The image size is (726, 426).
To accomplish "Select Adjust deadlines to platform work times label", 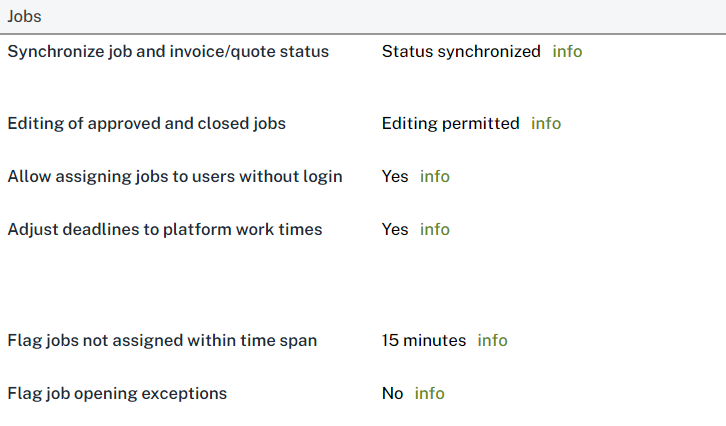I will [165, 229].
